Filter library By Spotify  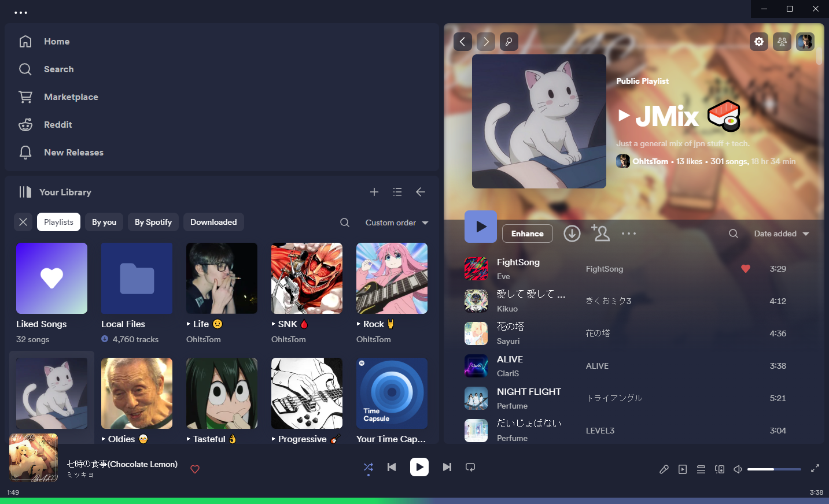point(153,222)
